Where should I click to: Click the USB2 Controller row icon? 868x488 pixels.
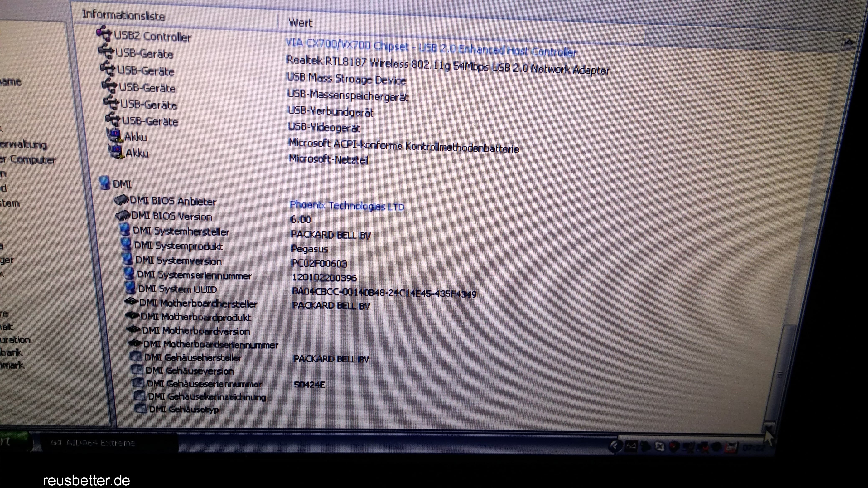pyautogui.click(x=104, y=33)
